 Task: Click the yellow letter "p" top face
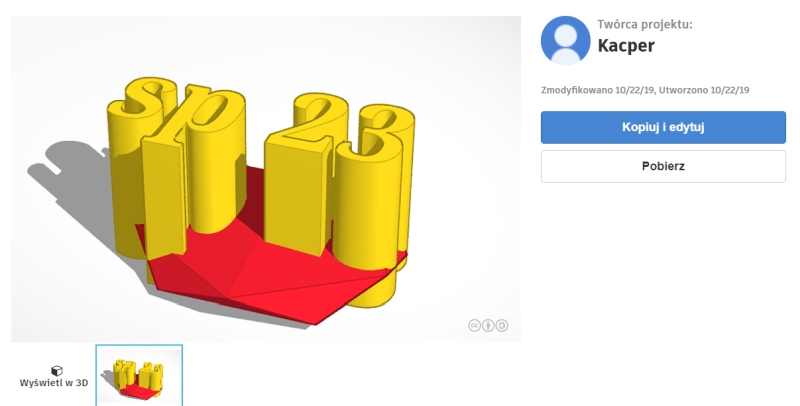click(x=212, y=110)
